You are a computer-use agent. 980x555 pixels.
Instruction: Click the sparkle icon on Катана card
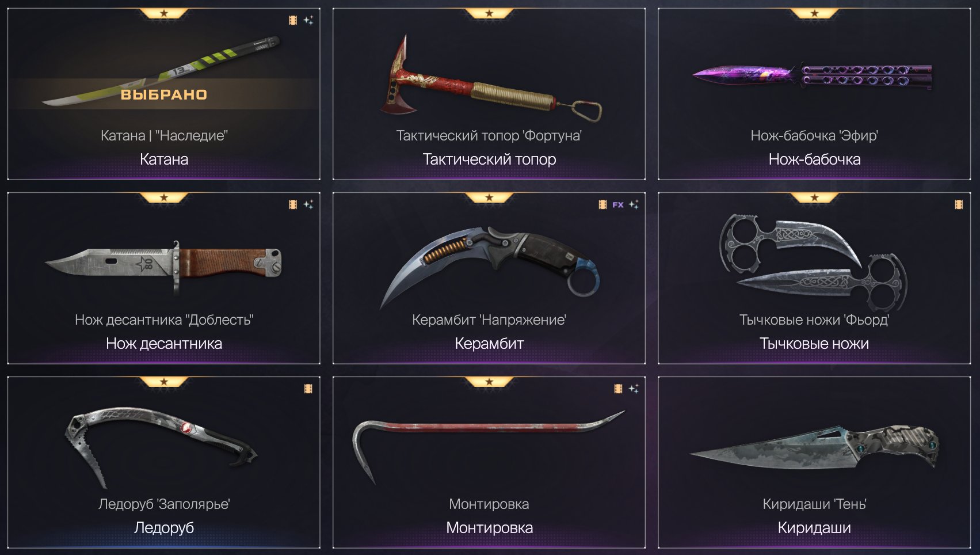pyautogui.click(x=308, y=21)
